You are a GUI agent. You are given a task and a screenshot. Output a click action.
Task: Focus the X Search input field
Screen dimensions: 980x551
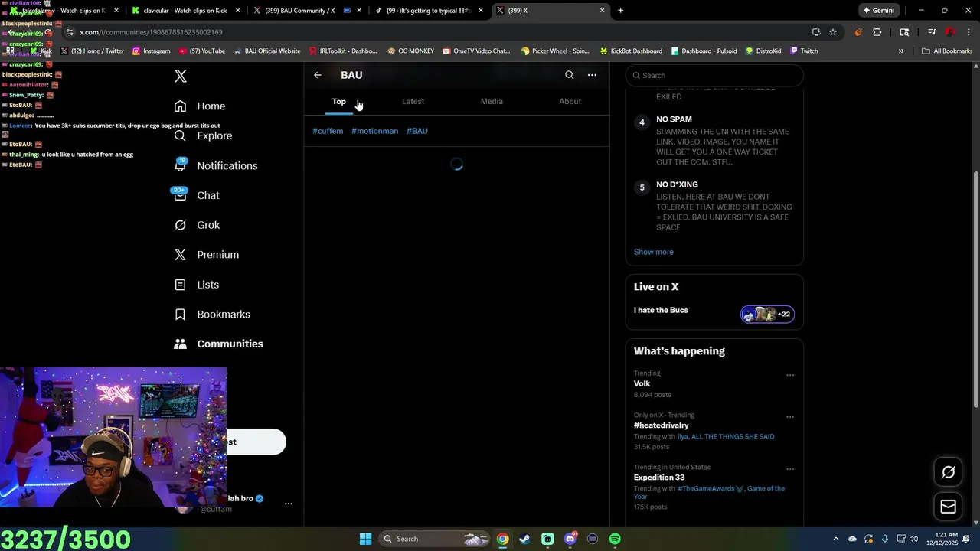pos(714,75)
